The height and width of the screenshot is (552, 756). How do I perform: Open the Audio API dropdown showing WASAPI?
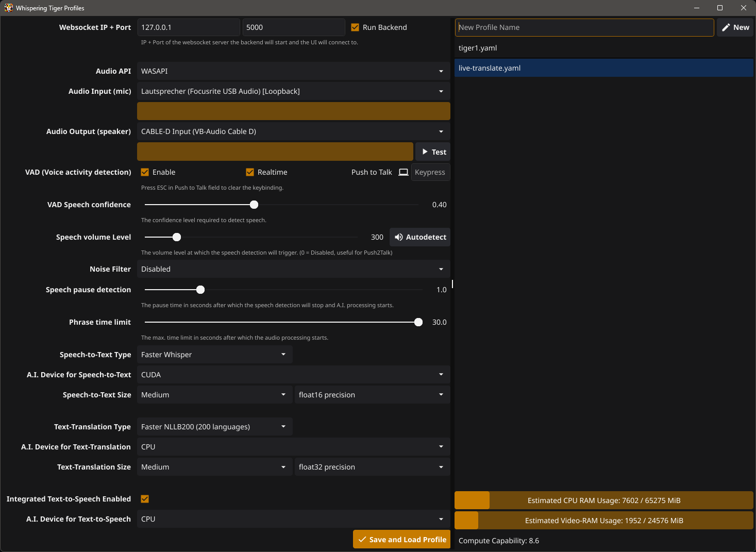[x=293, y=71]
